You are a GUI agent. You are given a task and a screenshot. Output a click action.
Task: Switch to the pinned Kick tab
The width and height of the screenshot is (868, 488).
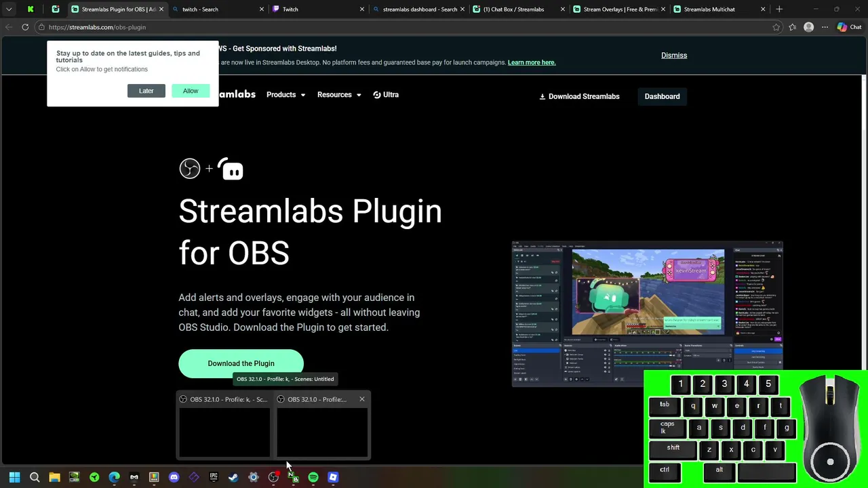(x=31, y=9)
